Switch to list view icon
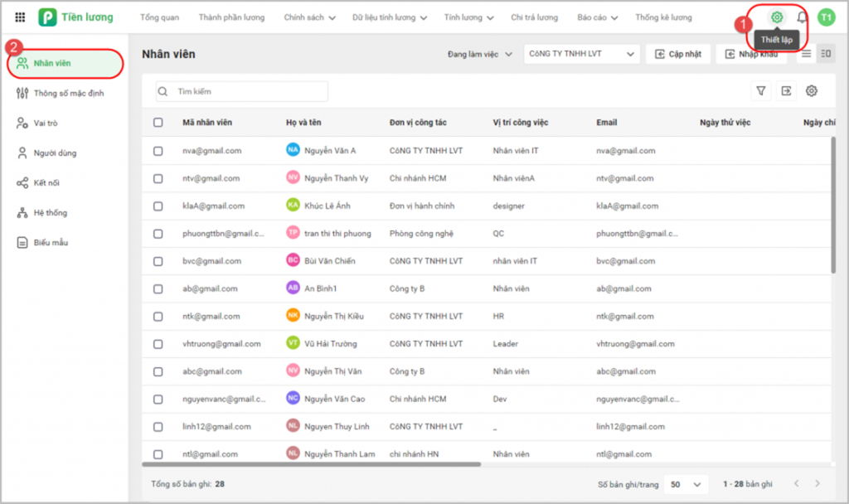The image size is (849, 504). click(x=806, y=54)
